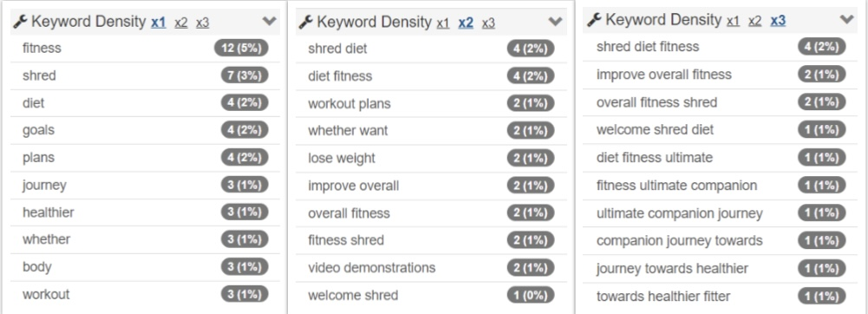The height and width of the screenshot is (314, 868).
Task: Click the wrench icon in the left Keyword Density panel
Action: tap(20, 23)
